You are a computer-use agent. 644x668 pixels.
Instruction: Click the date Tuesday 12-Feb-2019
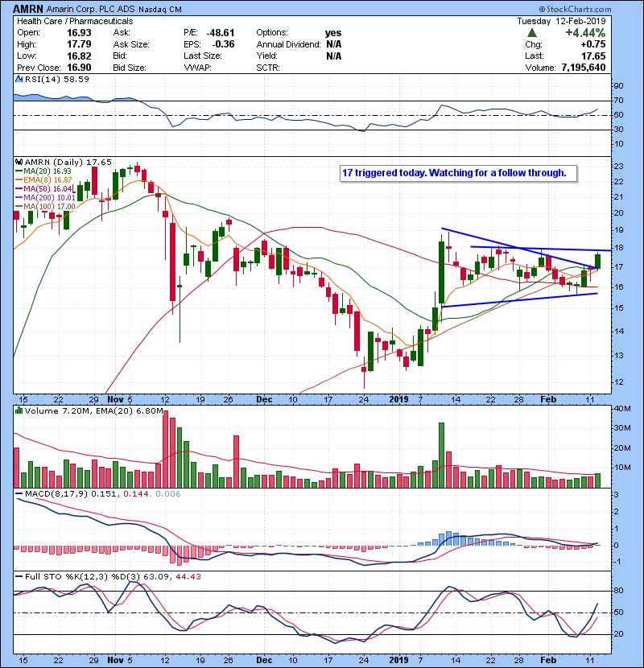click(x=561, y=21)
